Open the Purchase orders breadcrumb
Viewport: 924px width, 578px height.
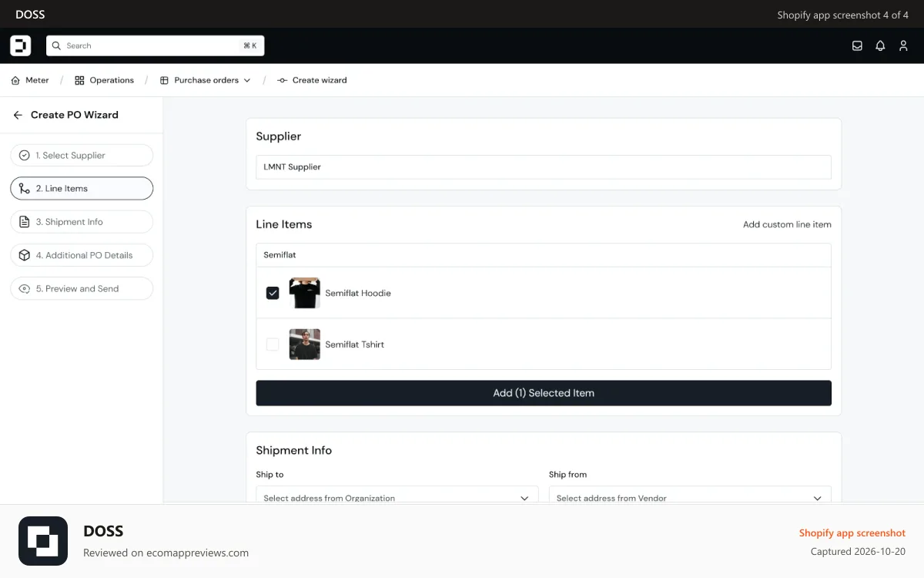[205, 80]
